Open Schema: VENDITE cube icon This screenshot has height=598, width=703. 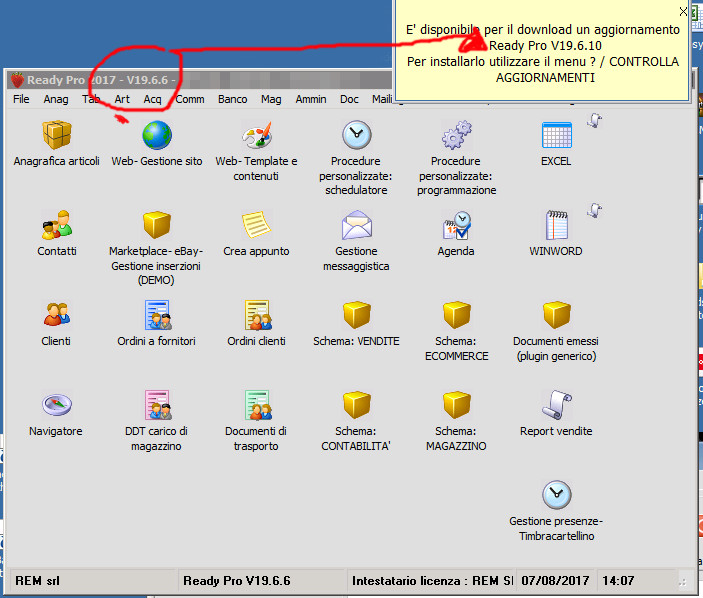tap(356, 315)
